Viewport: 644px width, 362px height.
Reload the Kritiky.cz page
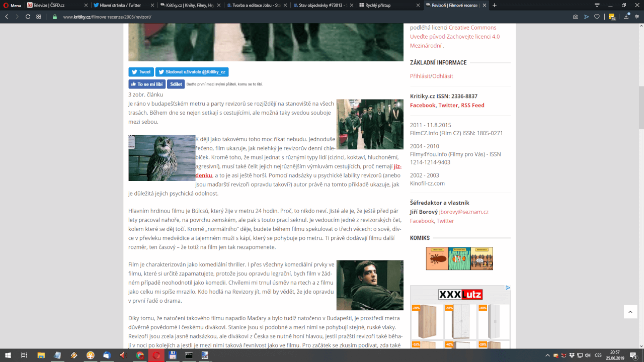pos(27,16)
